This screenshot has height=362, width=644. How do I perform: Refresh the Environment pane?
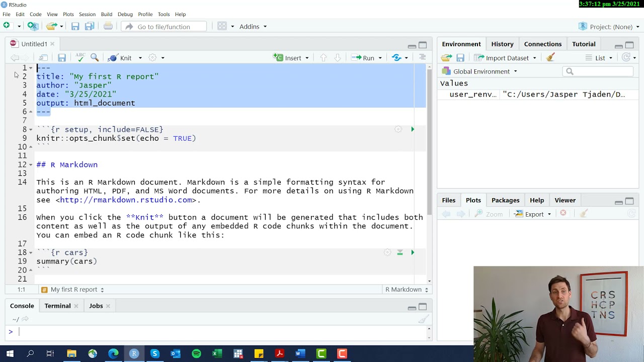(x=626, y=57)
